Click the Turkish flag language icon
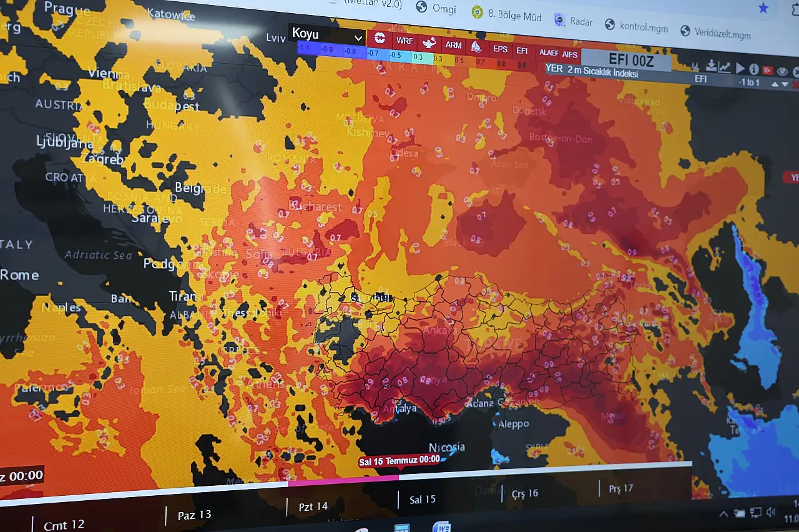799x532 pixels. (768, 70)
